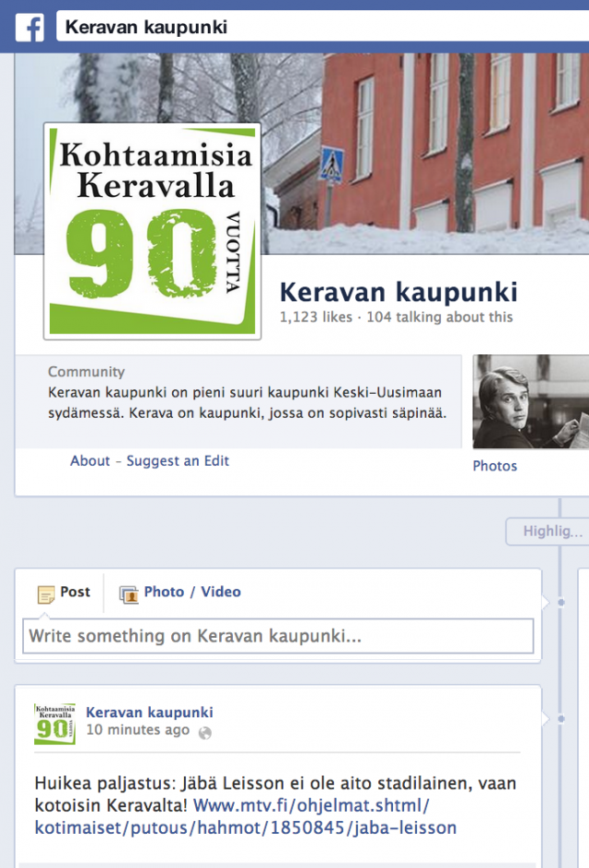This screenshot has height=868, width=589.
Task: Open the post author Keravan kaupunki link
Action: [x=149, y=712]
